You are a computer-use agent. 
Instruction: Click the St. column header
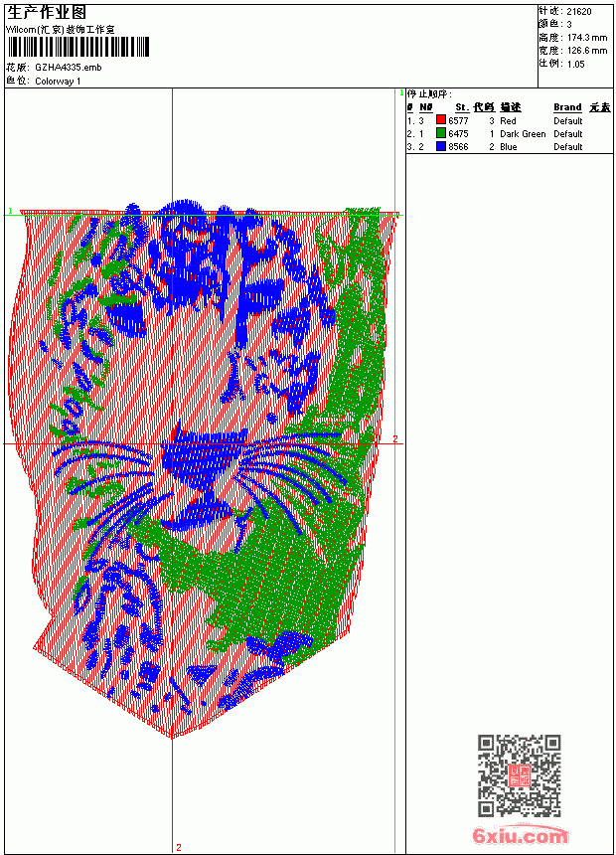tap(462, 107)
